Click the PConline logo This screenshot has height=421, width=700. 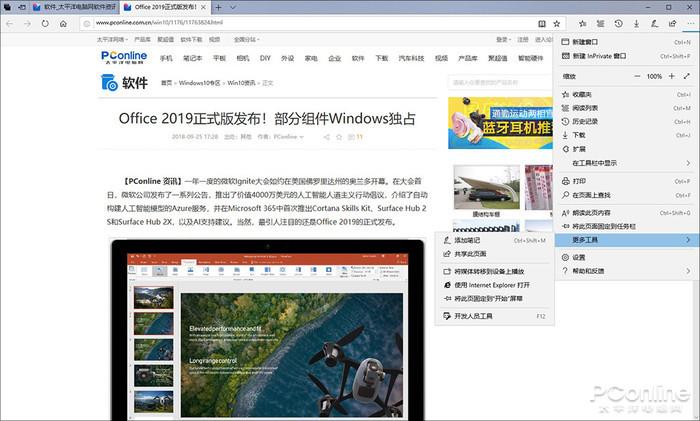124,57
